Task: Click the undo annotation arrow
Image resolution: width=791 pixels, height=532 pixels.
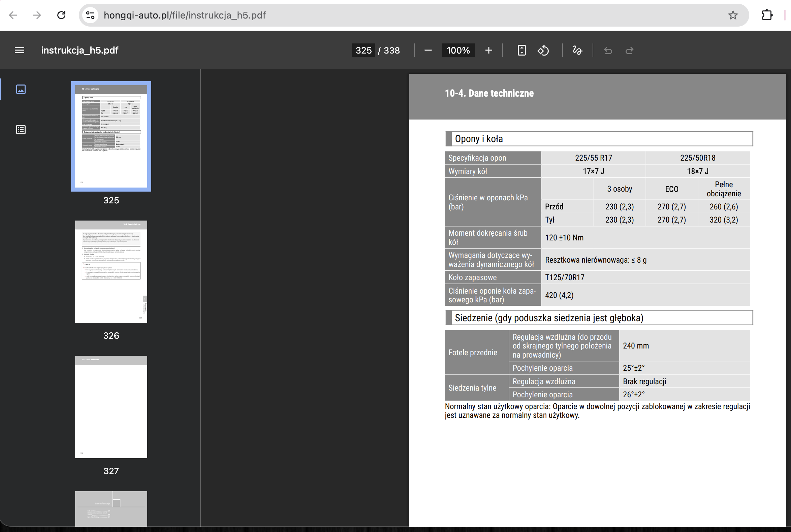Action: point(608,51)
